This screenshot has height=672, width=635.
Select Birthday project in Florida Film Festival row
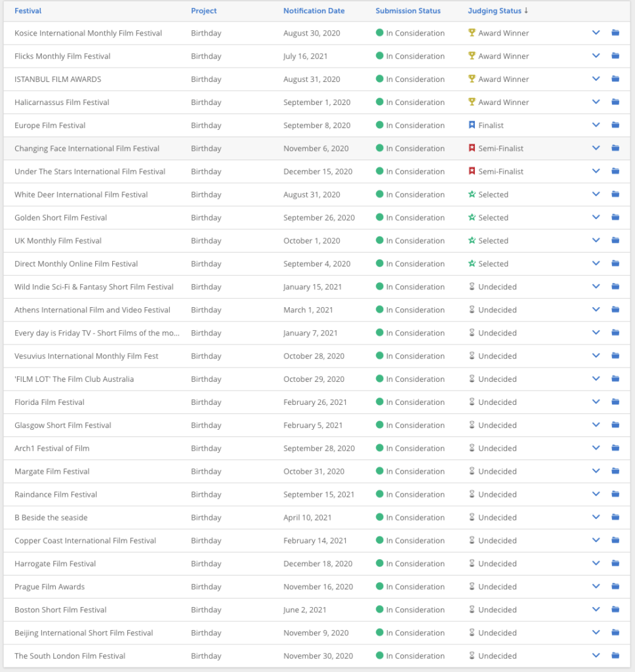pyautogui.click(x=206, y=402)
